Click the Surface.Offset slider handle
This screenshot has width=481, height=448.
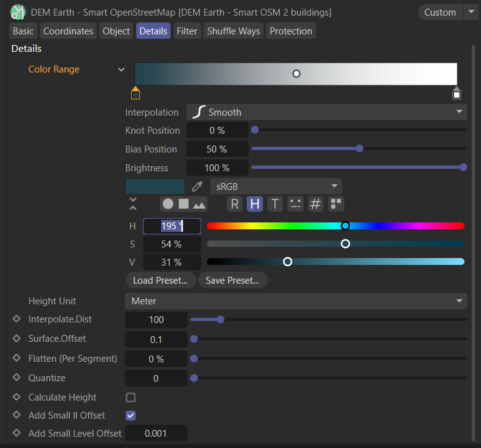click(194, 339)
